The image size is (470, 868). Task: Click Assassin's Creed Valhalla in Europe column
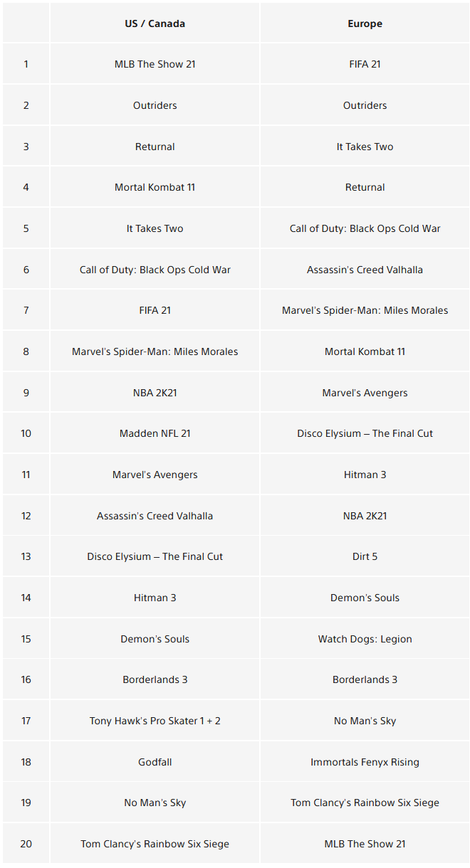365,270
